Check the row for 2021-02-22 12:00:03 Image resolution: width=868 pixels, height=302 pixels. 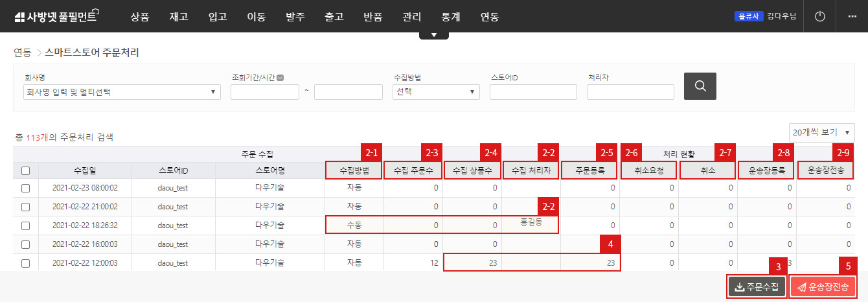pos(26,263)
